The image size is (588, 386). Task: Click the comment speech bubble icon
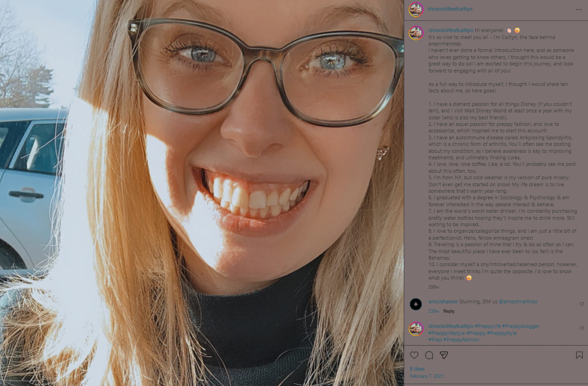coord(429,355)
